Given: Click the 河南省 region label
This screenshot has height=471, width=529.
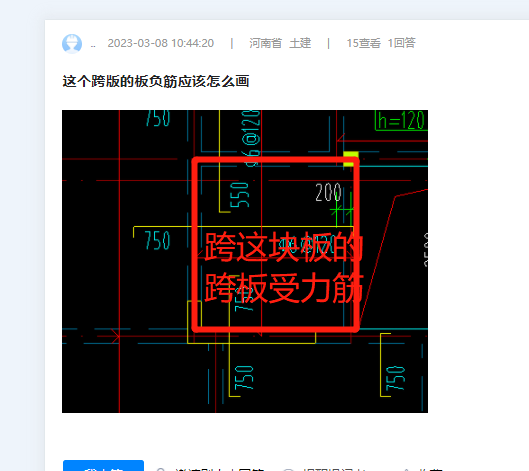Looking at the screenshot, I should tap(266, 43).
